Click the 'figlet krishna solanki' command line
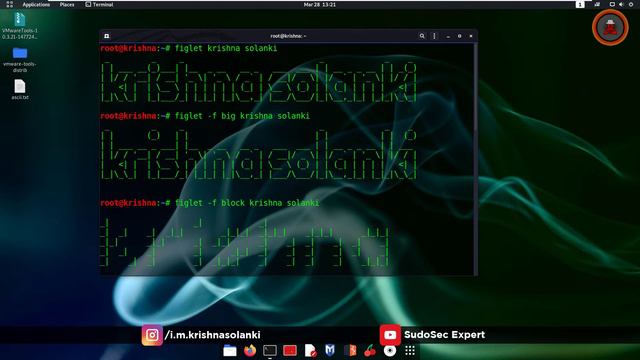 pyautogui.click(x=189, y=48)
